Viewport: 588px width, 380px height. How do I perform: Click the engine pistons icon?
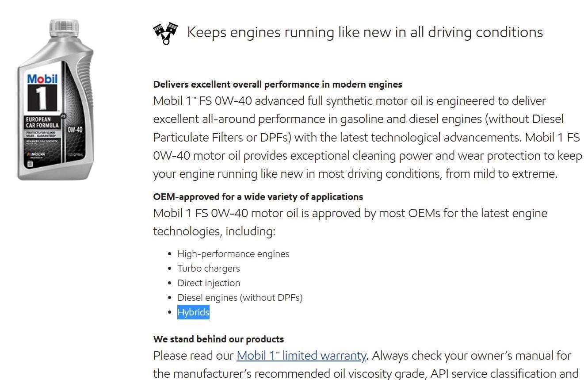165,33
